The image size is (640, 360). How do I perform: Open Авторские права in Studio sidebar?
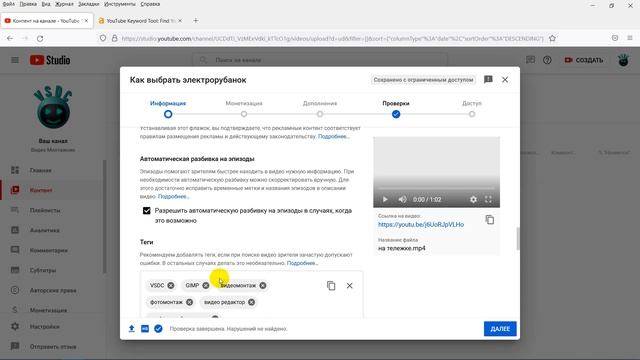tap(52, 290)
